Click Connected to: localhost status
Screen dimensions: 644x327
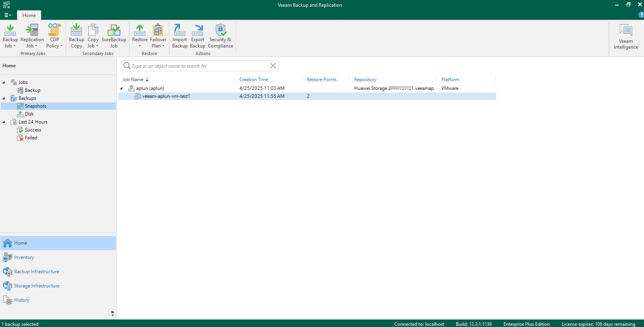[419, 324]
